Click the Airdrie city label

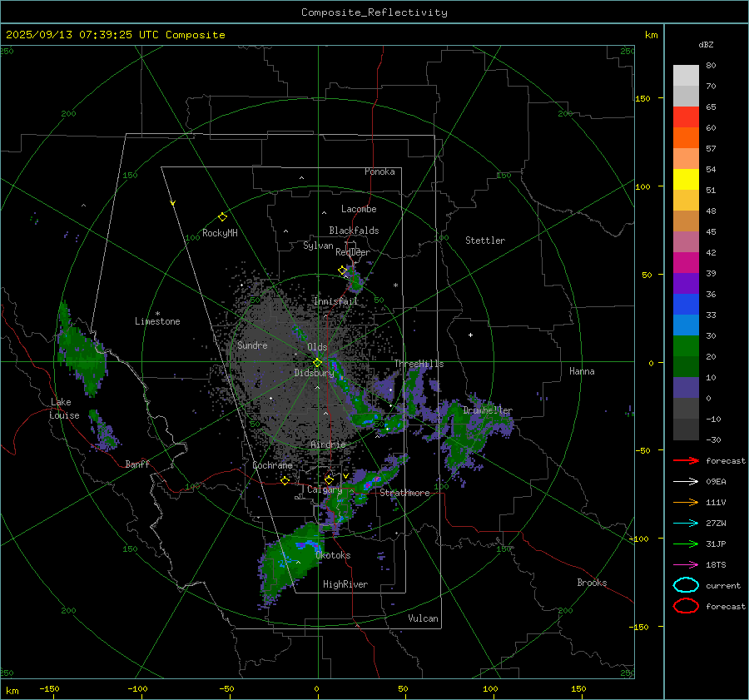328,444
